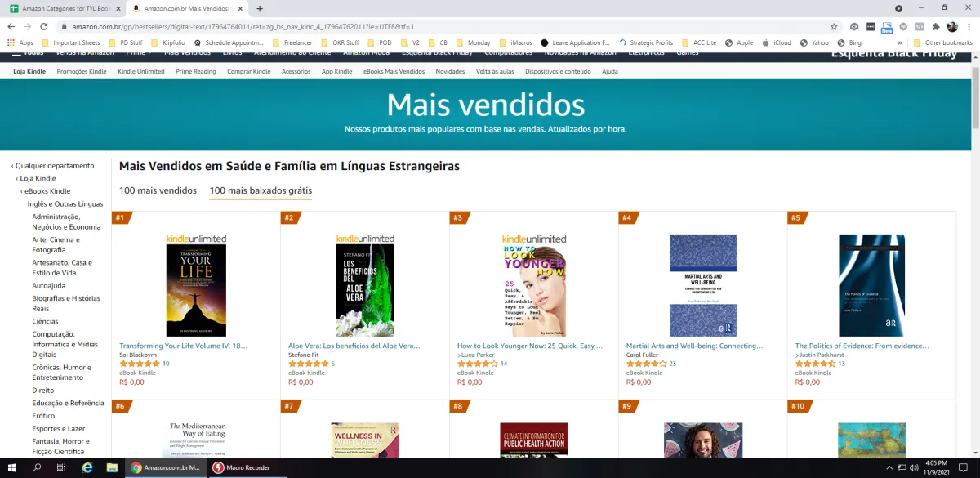Switch to the 100 mais vendidos tab
Viewport: 980px width, 478px height.
click(158, 190)
